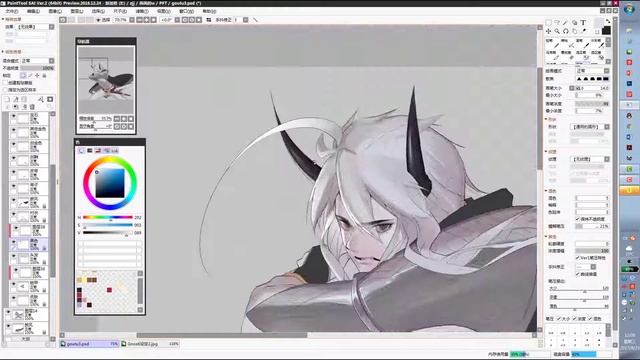
Task: Choose the third brush preset in brush list
Action: tap(581, 43)
